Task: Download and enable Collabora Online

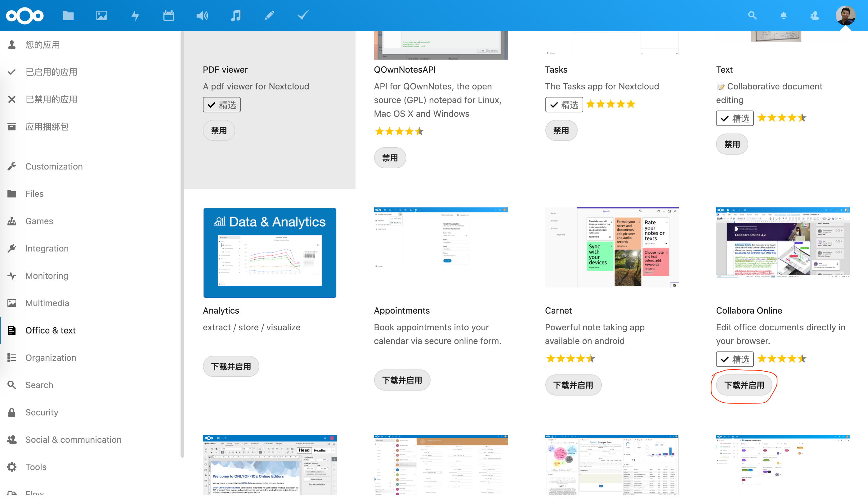Action: click(744, 386)
